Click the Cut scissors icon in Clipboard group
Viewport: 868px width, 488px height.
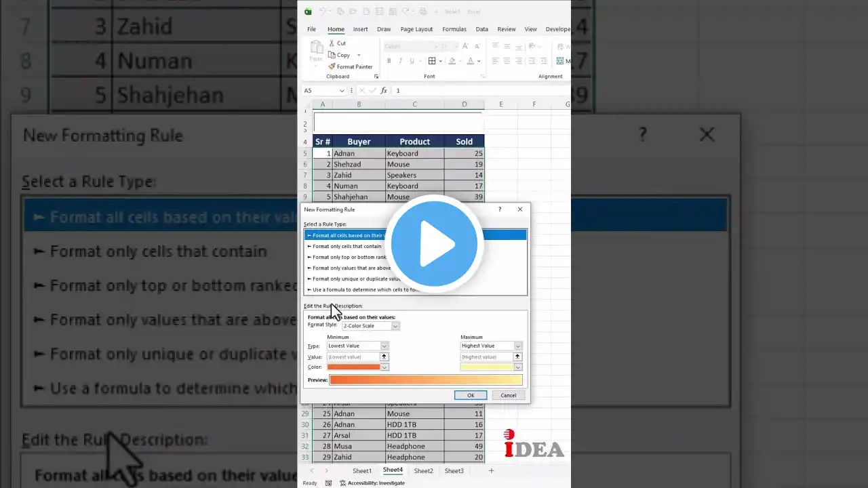[x=332, y=43]
